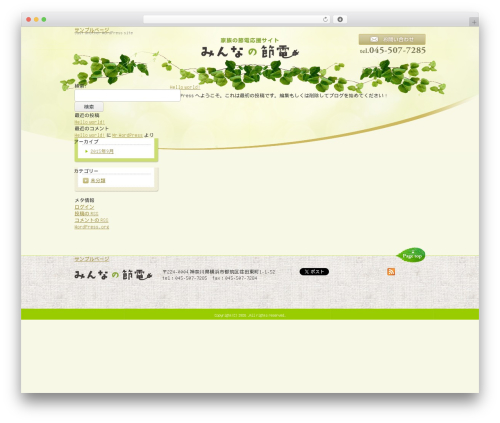Open the Mr WordPress commenter link
Image resolution: width=500 pixels, height=423 pixels.
(127, 135)
